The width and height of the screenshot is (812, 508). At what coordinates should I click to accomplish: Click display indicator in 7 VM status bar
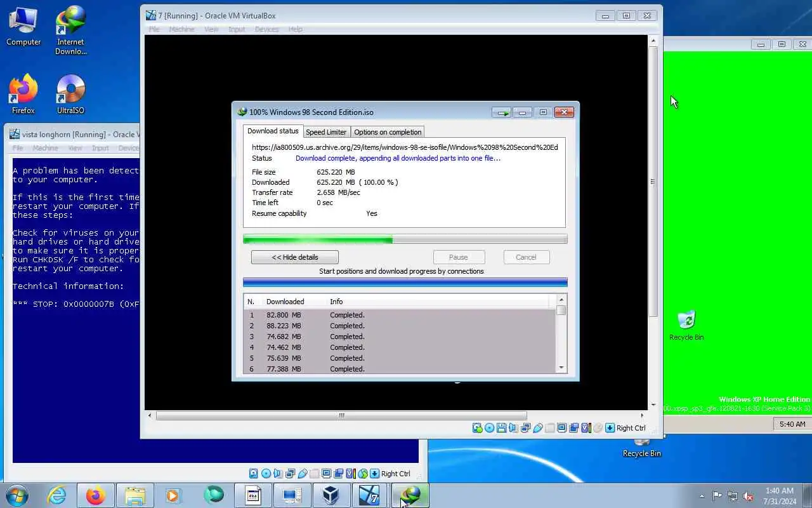pyautogui.click(x=561, y=428)
